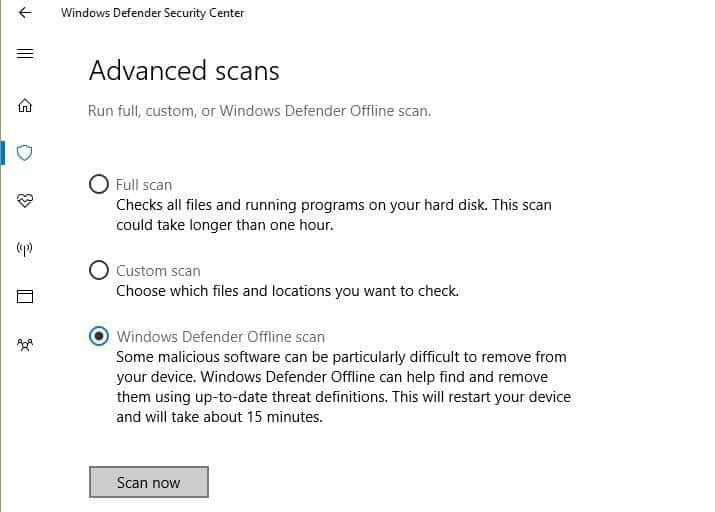Click the Windows Defender Security Center title
This screenshot has height=512, width=715.
point(153,13)
